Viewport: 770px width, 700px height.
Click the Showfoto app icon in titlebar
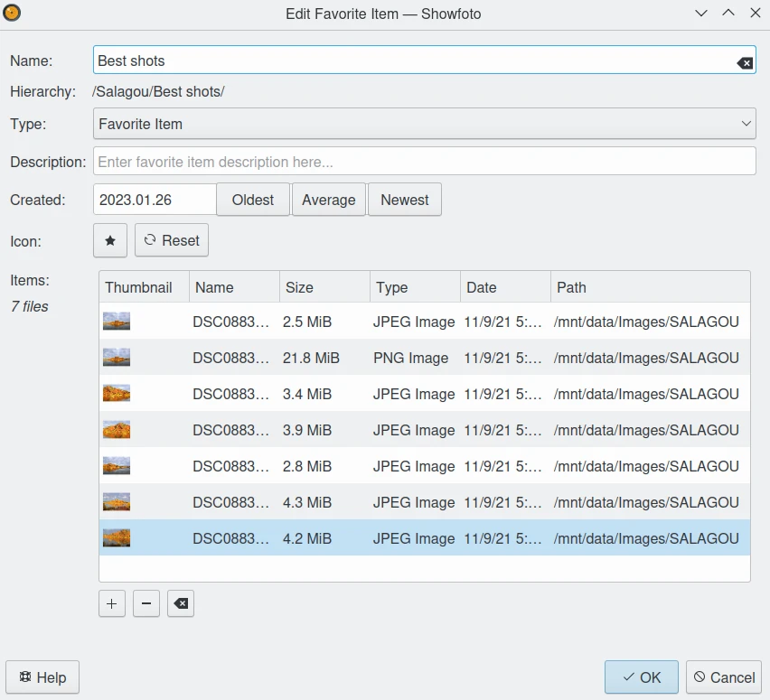13,13
